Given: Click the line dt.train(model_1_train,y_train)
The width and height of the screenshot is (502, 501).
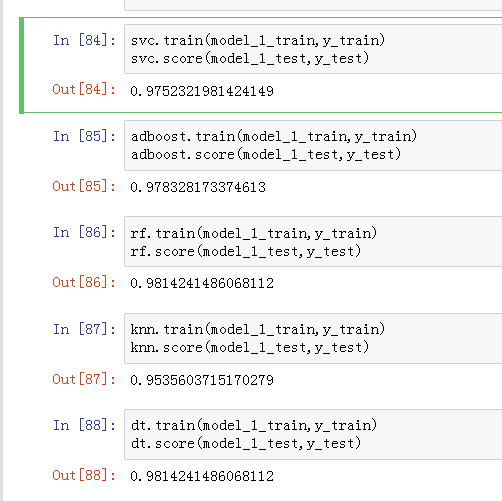Looking at the screenshot, I should [x=254, y=425].
